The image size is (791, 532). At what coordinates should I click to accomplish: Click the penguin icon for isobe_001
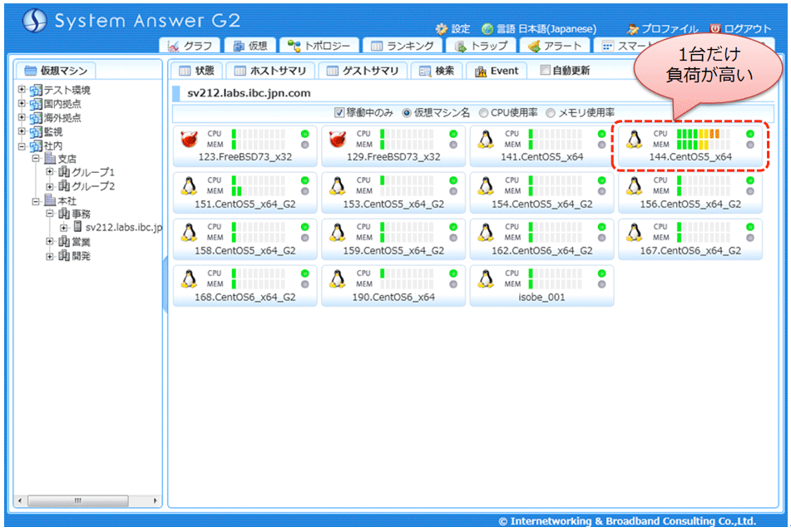click(486, 278)
